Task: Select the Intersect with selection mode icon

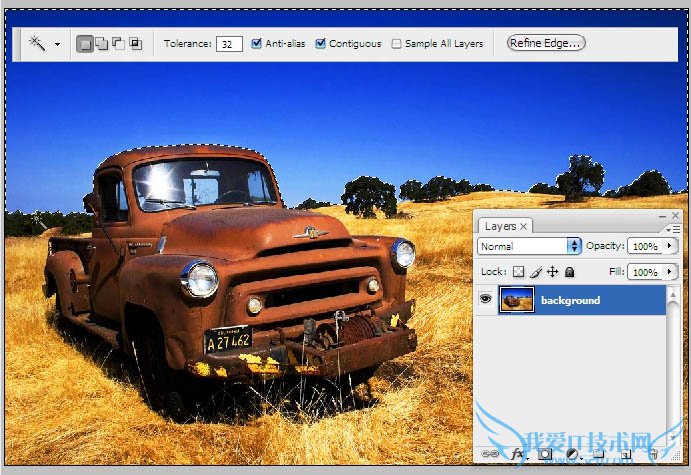Action: tap(135, 44)
